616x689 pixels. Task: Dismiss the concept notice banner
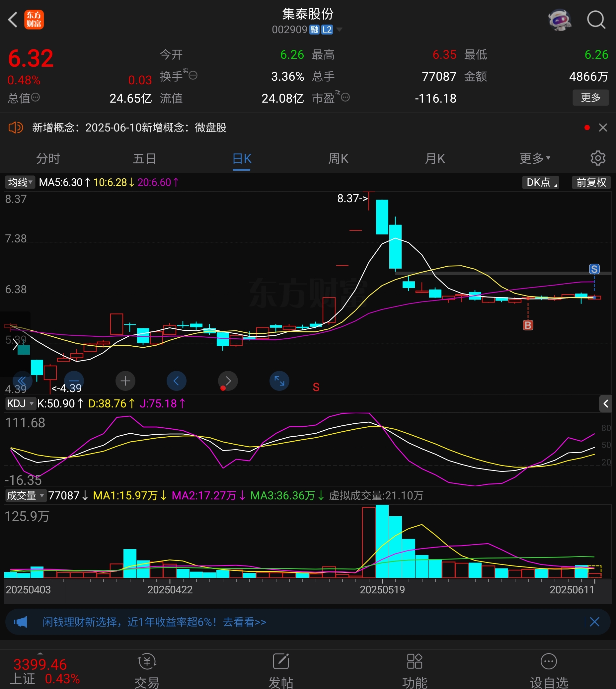(x=603, y=128)
